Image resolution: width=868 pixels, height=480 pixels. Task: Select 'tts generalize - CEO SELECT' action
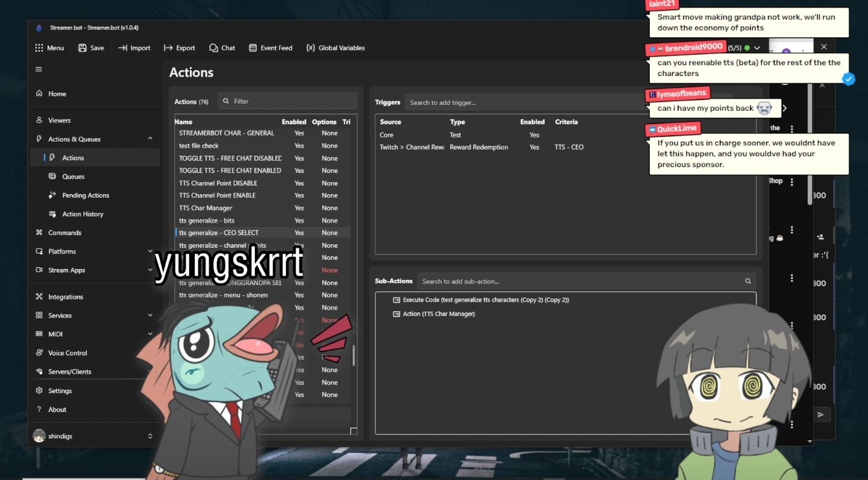tap(262, 233)
